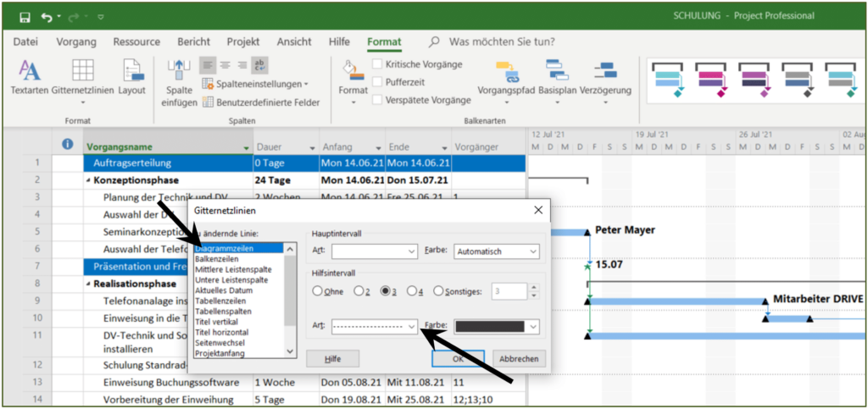Select the gray-blue Gantt chart style
Screen dimensions: 868x409
pyautogui.click(x=798, y=80)
